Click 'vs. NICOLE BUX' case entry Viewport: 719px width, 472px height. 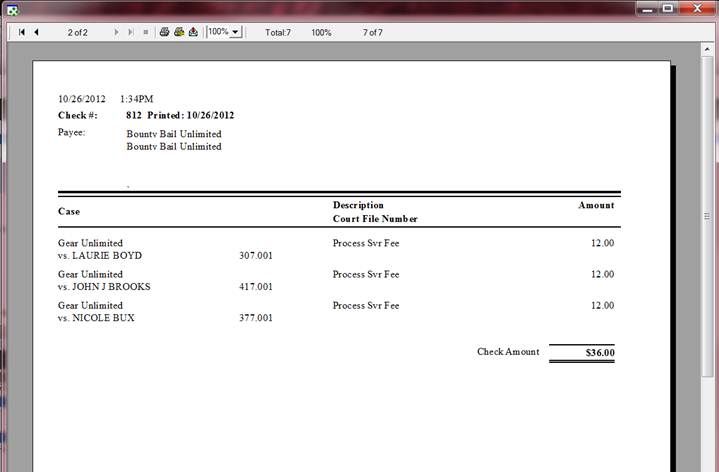96,318
